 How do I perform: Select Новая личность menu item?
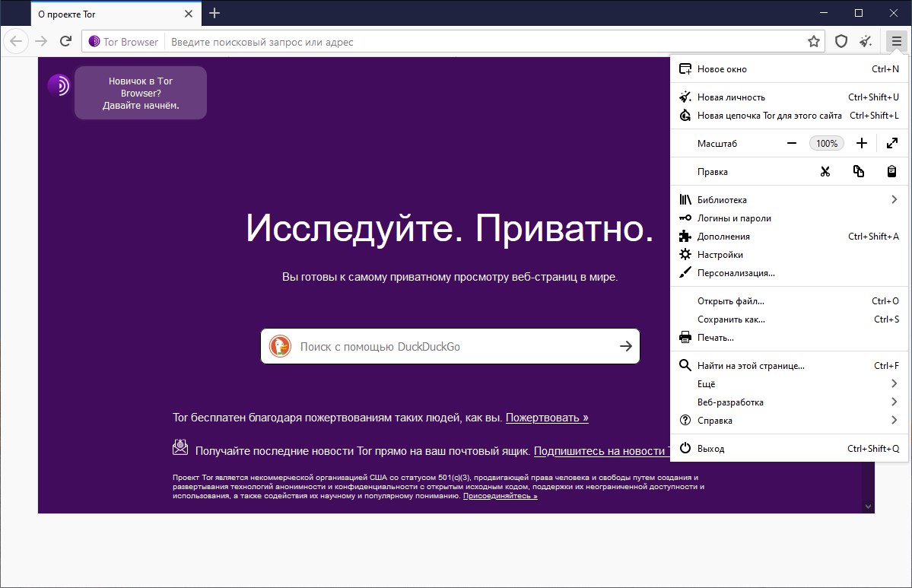point(789,97)
